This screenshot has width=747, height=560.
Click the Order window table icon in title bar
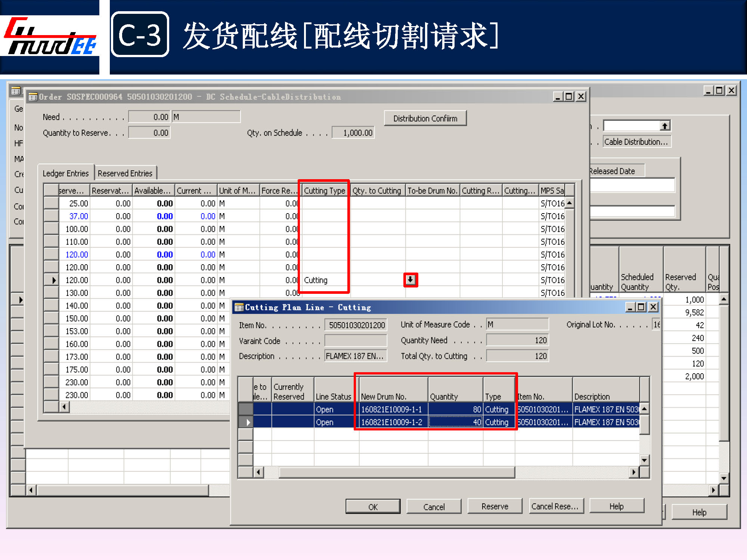click(x=33, y=97)
